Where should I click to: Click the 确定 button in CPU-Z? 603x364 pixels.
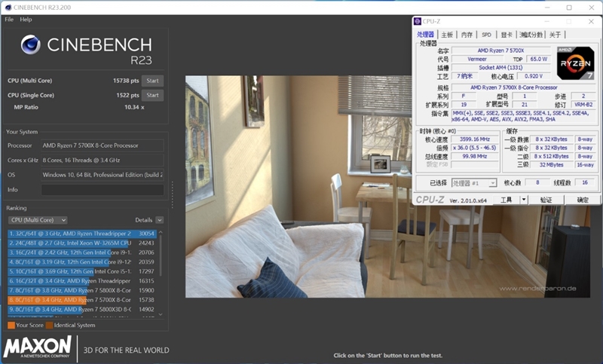pyautogui.click(x=583, y=200)
